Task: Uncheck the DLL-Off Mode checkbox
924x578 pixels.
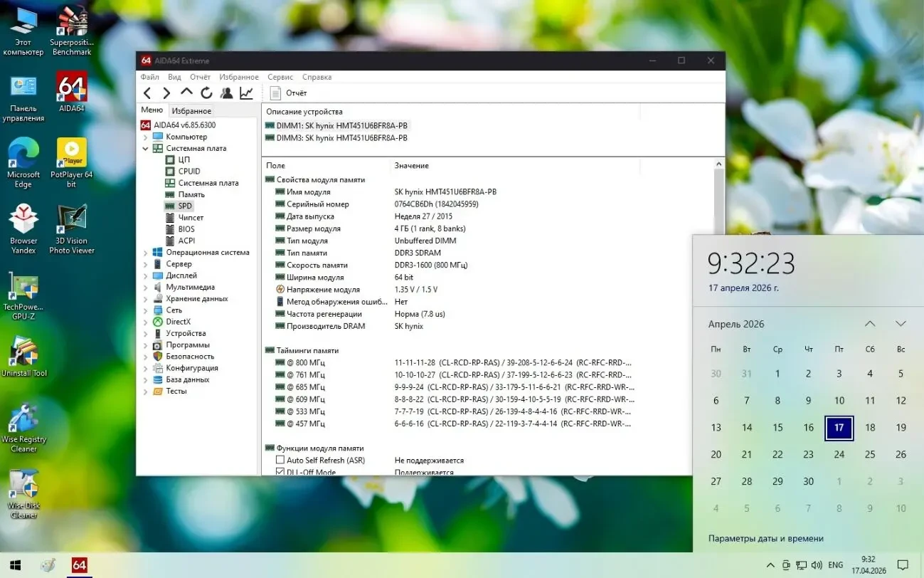Action: [280, 471]
